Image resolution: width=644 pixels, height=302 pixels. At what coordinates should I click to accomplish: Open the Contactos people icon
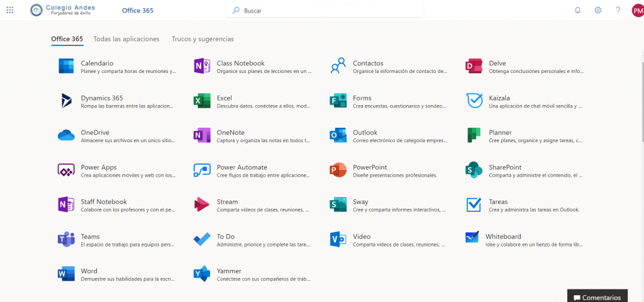click(338, 66)
